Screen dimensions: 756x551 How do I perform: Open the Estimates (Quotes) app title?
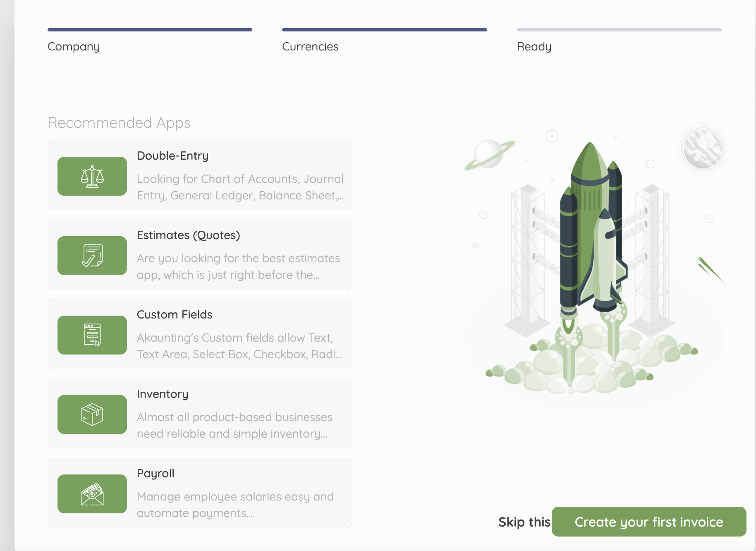188,235
